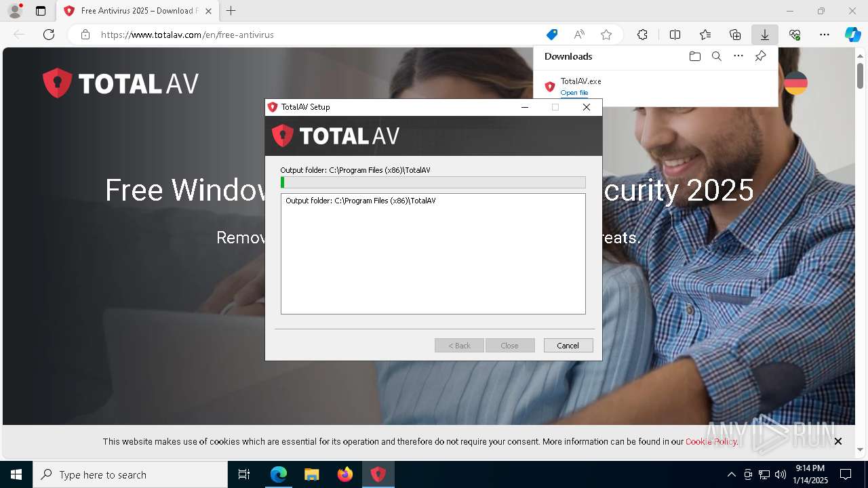This screenshot has width=868, height=488.
Task: Open Collections icon
Action: [735, 35]
